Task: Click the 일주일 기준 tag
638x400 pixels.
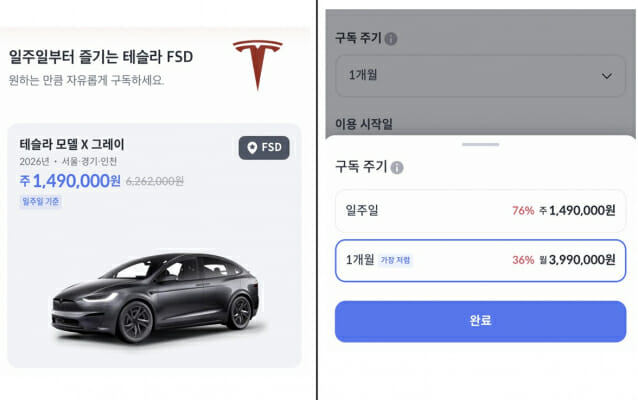Action: (41, 201)
